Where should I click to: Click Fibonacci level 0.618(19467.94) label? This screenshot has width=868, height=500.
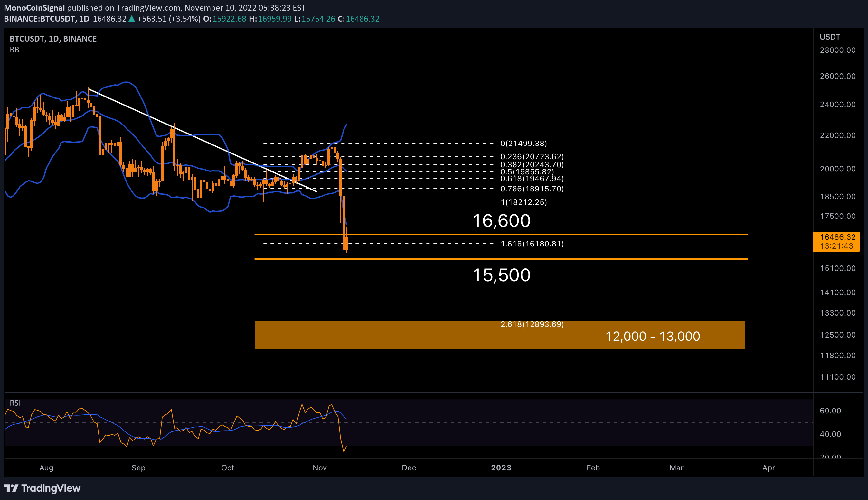point(532,178)
